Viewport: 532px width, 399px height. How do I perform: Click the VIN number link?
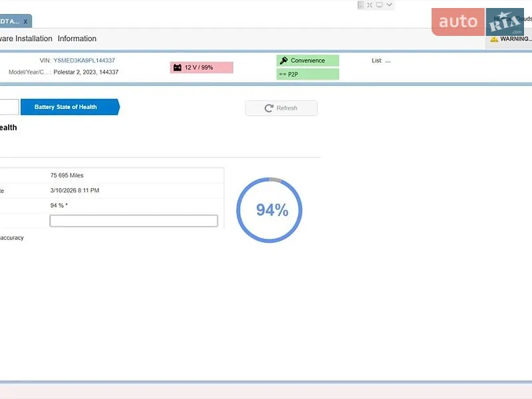click(x=84, y=61)
